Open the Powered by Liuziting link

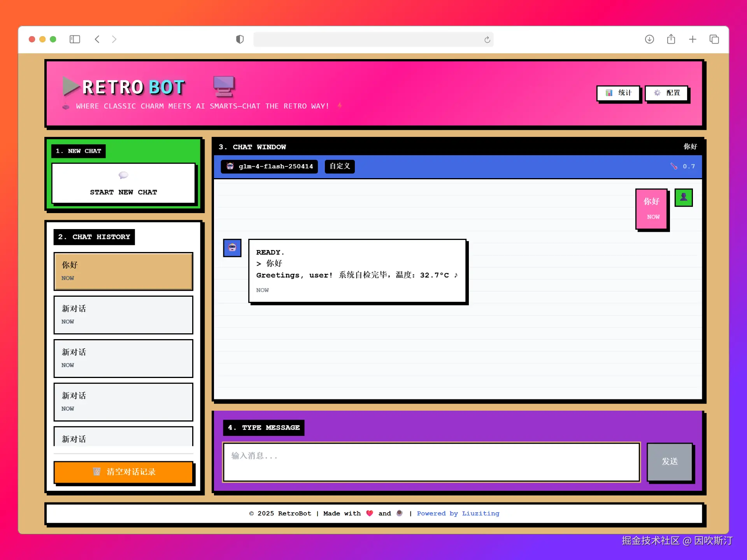[x=458, y=513]
